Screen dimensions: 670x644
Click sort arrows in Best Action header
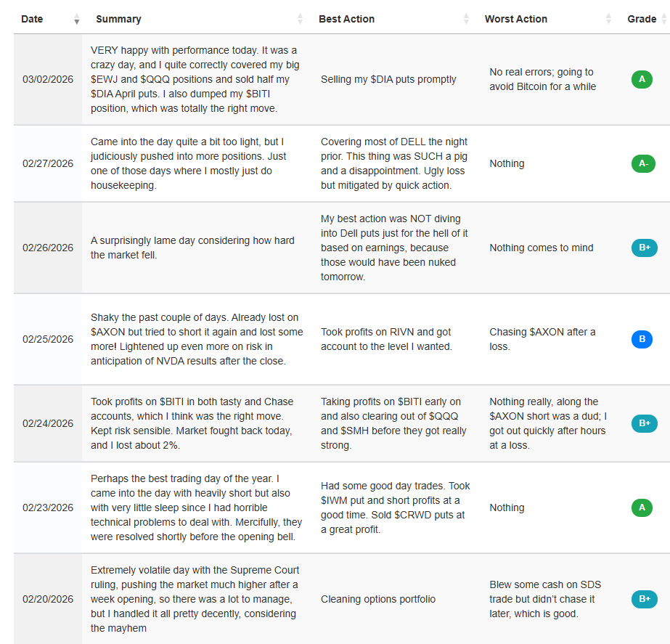click(x=466, y=20)
